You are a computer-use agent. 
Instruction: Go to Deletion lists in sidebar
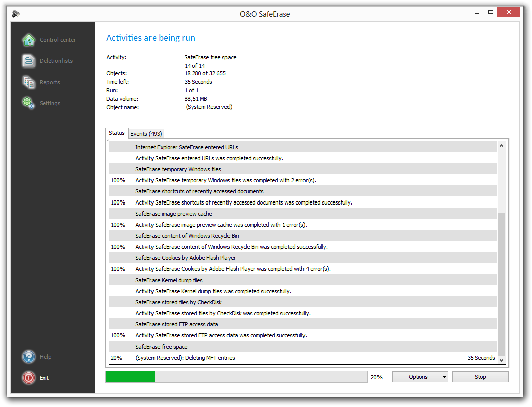tap(56, 61)
